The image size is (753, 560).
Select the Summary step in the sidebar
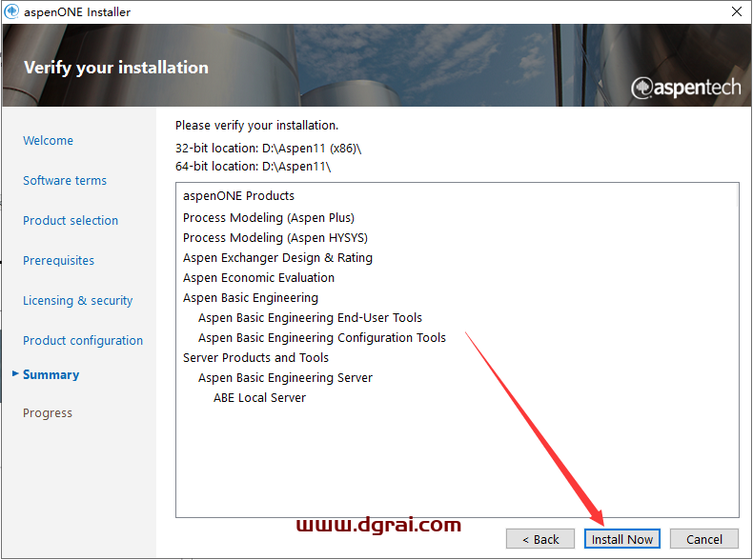[x=51, y=375]
